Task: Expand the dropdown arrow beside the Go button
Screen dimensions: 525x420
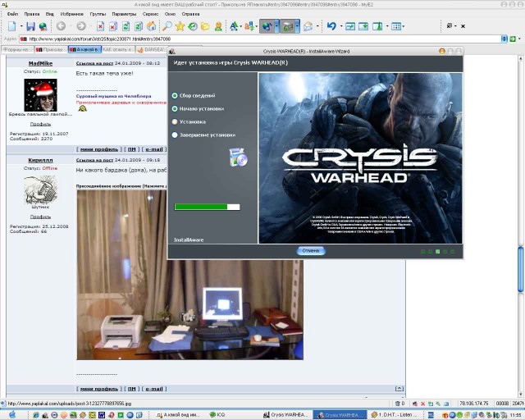Action: tap(519, 39)
